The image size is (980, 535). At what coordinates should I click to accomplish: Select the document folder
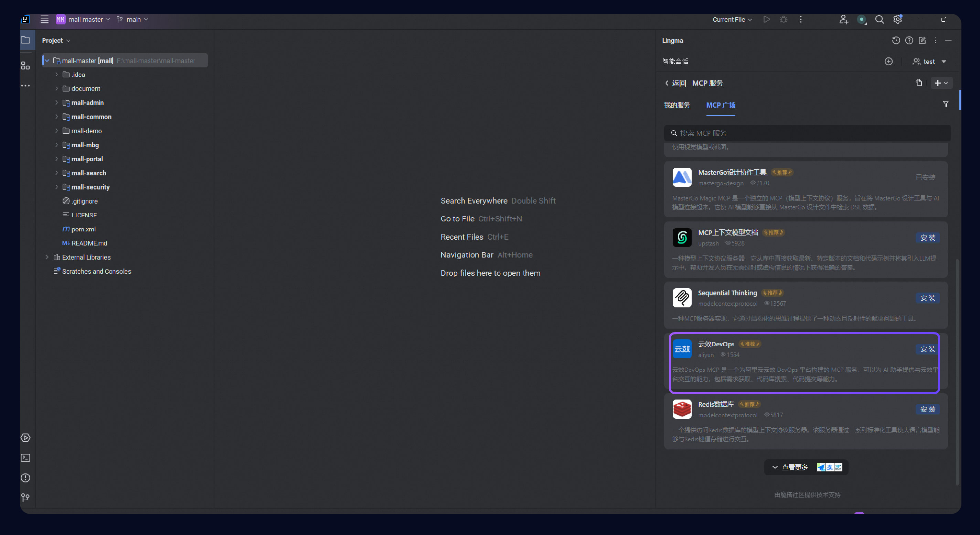(86, 89)
